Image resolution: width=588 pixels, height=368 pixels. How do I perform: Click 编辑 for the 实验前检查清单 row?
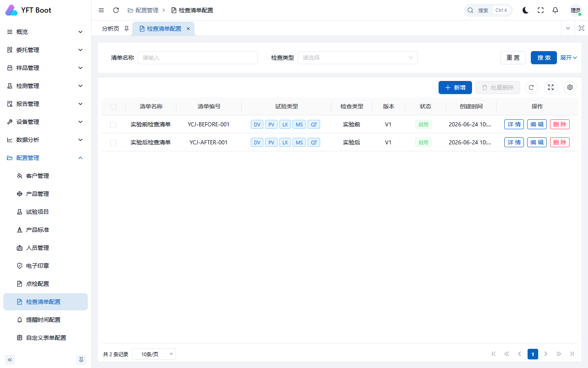pos(537,124)
